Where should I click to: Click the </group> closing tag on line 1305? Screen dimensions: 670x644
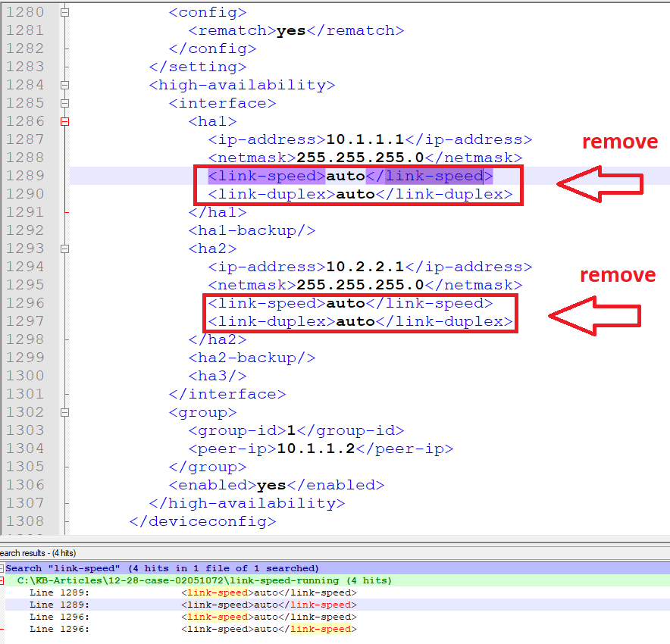pos(208,467)
